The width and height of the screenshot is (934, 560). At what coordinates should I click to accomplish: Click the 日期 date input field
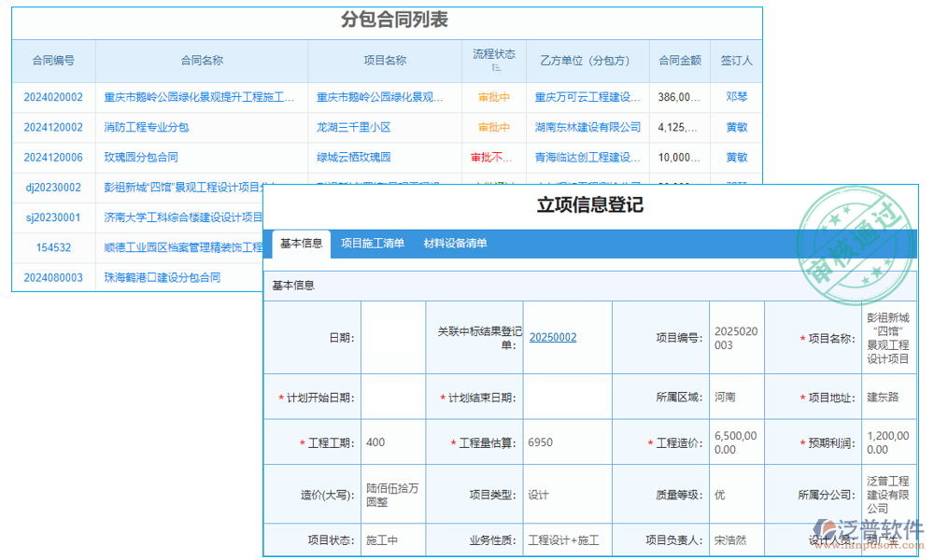(393, 337)
